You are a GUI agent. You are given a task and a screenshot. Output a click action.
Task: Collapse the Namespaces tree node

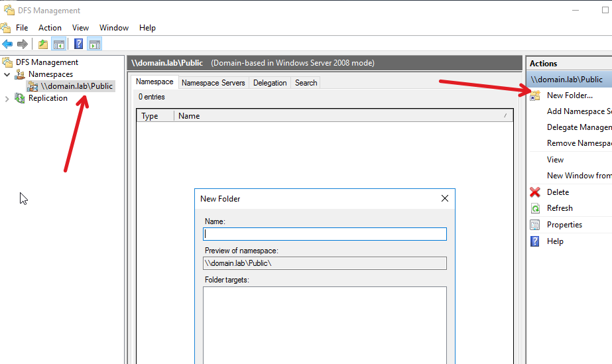pos(7,74)
